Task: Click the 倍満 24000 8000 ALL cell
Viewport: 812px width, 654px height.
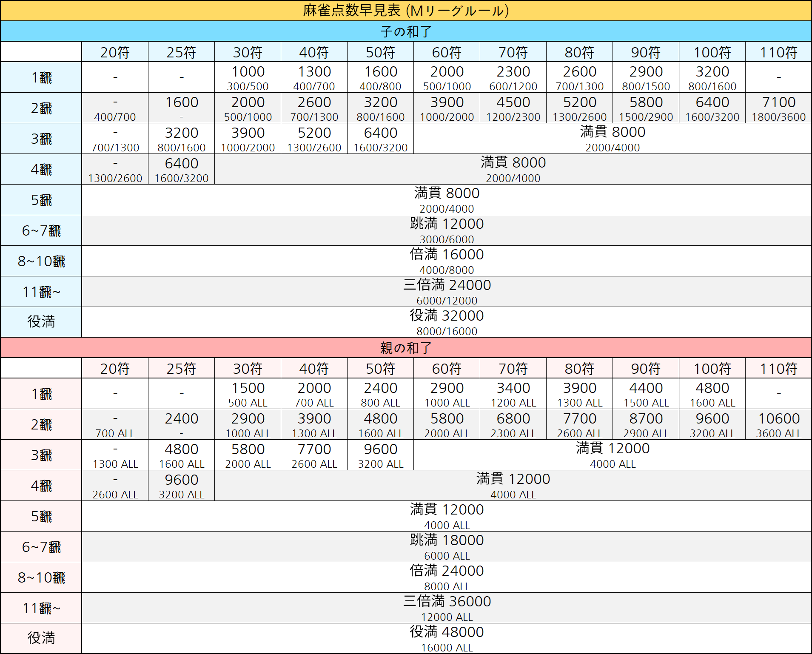Action: pos(447,577)
